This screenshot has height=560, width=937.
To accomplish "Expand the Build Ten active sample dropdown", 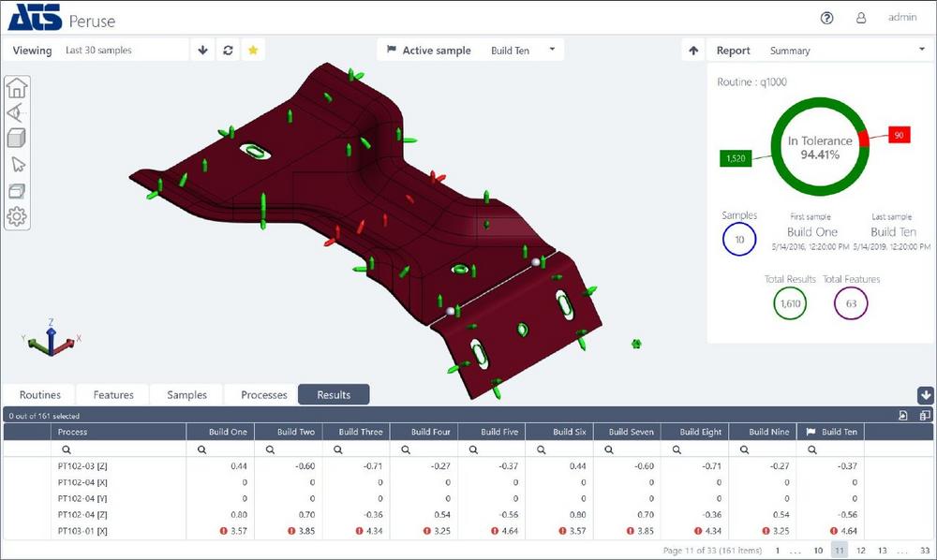I will click(524, 51).
